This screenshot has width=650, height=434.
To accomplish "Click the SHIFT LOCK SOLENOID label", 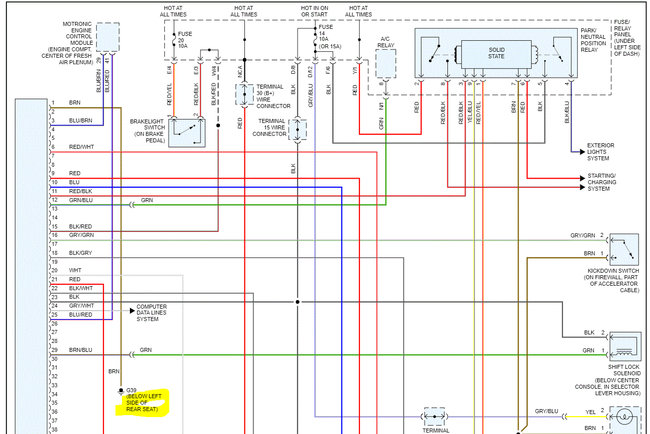I will [x=608, y=380].
